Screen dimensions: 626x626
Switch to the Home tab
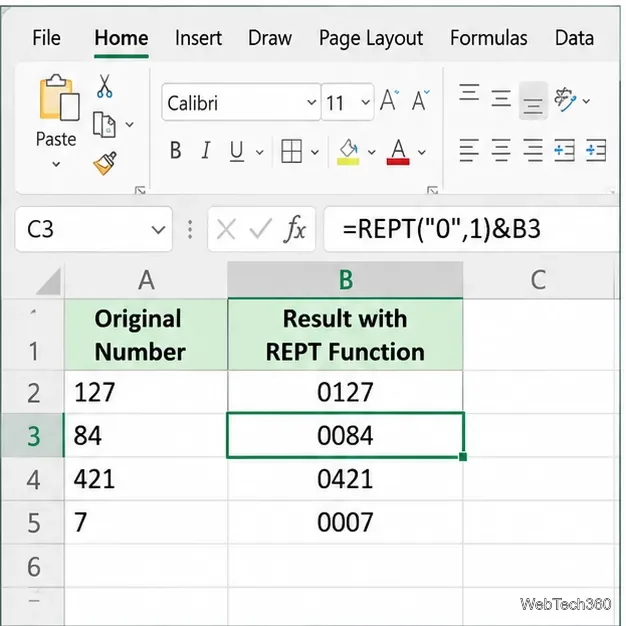(x=121, y=38)
